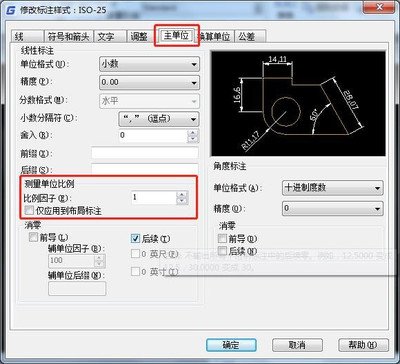400x364 pixels.
Task: Switch to the 线 tab
Action: (x=26, y=37)
